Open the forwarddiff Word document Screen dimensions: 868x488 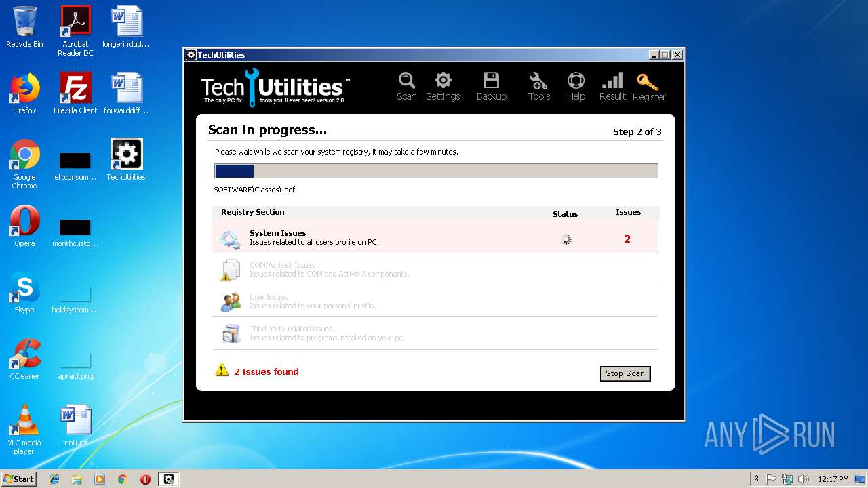tap(126, 94)
